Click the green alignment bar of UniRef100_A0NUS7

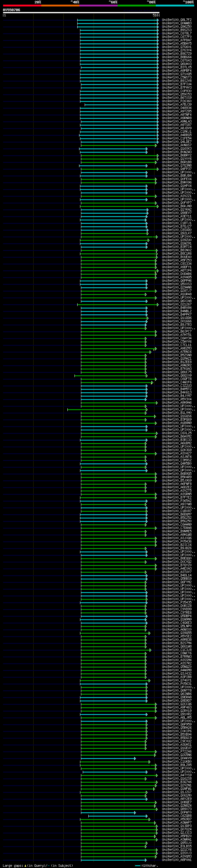118,146
